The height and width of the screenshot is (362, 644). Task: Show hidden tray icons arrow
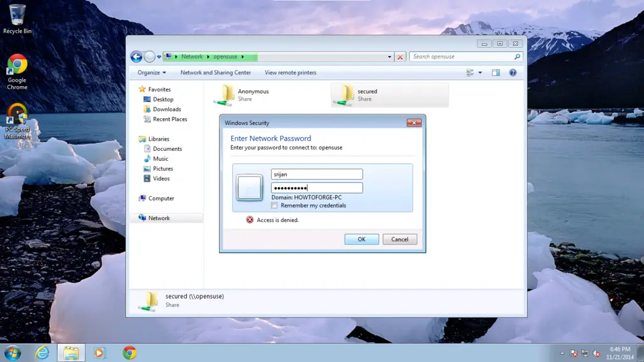(562, 353)
